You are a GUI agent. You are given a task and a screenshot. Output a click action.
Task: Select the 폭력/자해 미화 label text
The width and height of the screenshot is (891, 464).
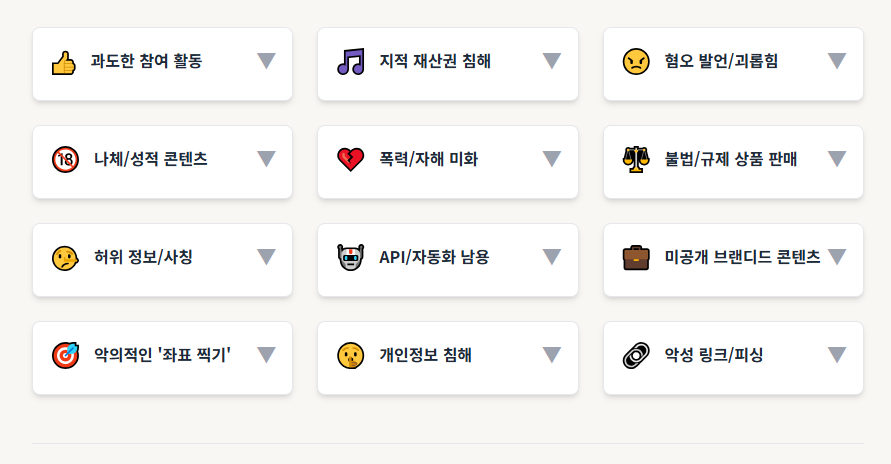click(x=428, y=159)
